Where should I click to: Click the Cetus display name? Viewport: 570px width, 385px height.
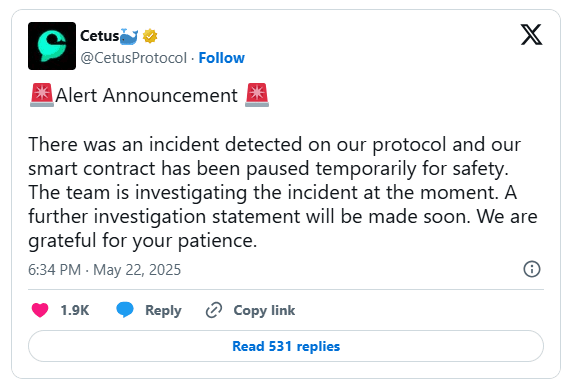pos(100,36)
